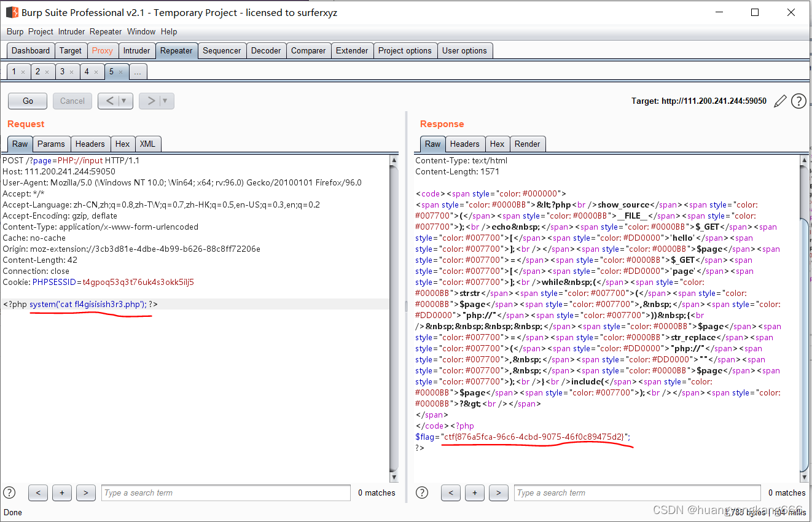Click the ctf flag value in response
812x522 pixels.
(535, 437)
